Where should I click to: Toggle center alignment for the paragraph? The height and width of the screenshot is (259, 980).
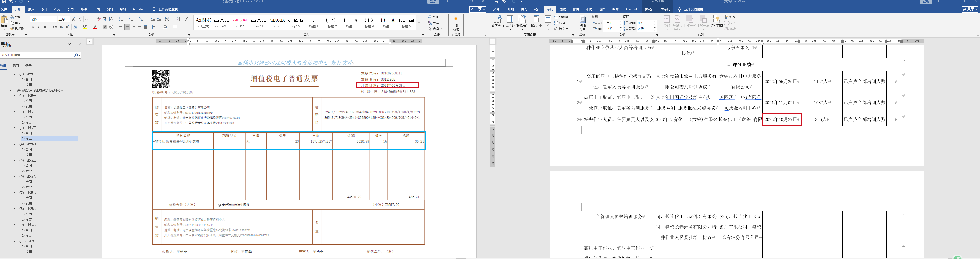click(x=127, y=27)
